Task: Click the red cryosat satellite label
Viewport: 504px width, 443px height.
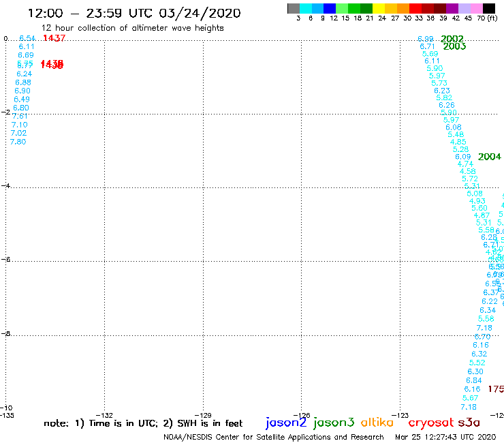Action: pyautogui.click(x=430, y=423)
